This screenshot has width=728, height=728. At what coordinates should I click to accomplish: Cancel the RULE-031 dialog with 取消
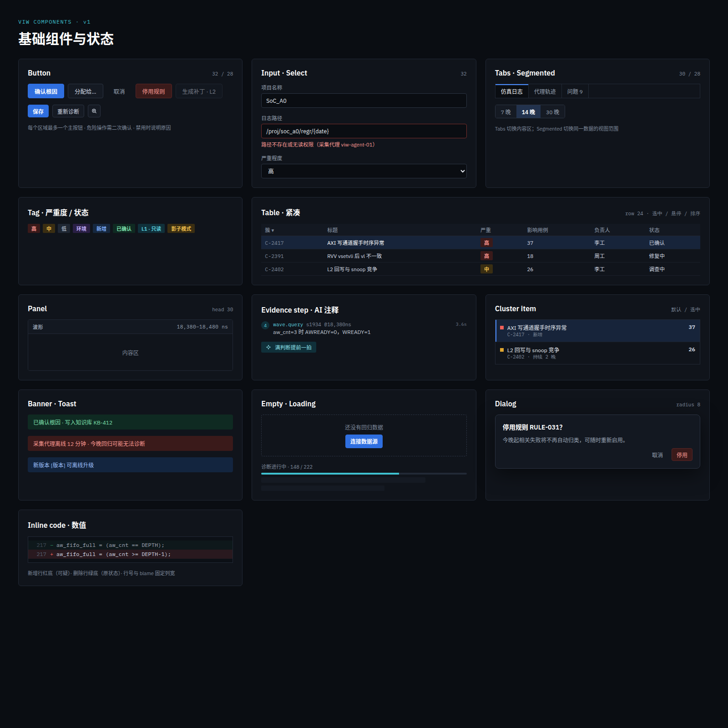click(657, 455)
